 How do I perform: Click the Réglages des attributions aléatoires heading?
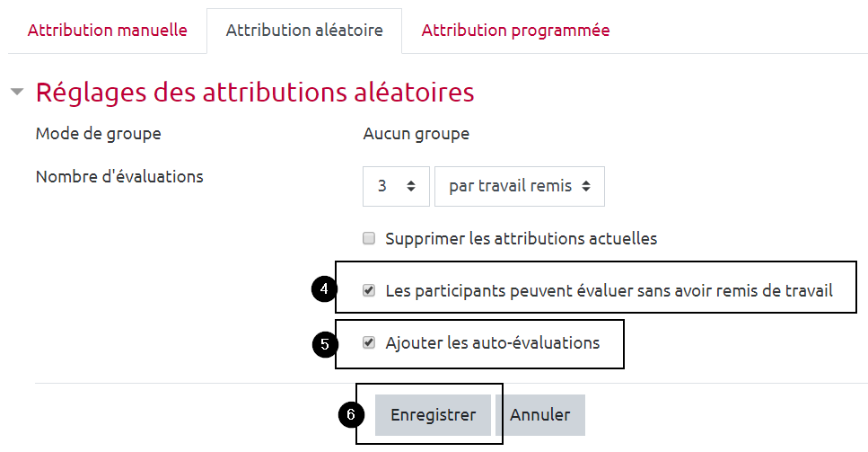pyautogui.click(x=254, y=93)
